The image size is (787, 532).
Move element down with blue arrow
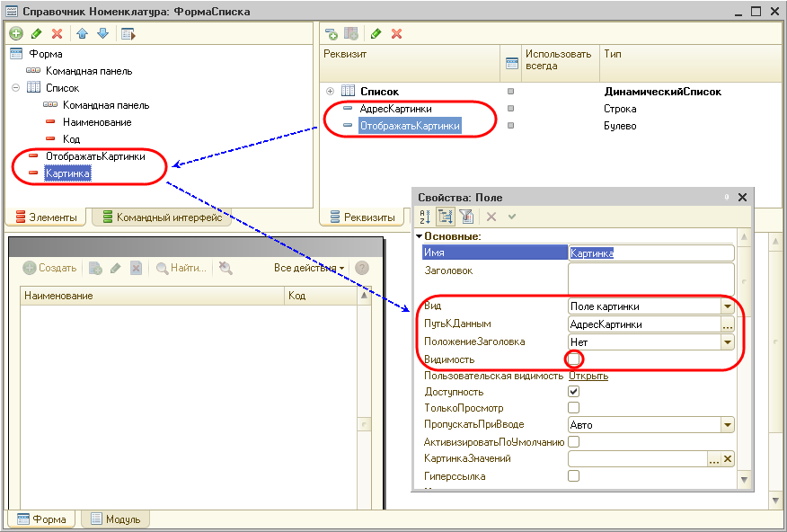point(102,33)
